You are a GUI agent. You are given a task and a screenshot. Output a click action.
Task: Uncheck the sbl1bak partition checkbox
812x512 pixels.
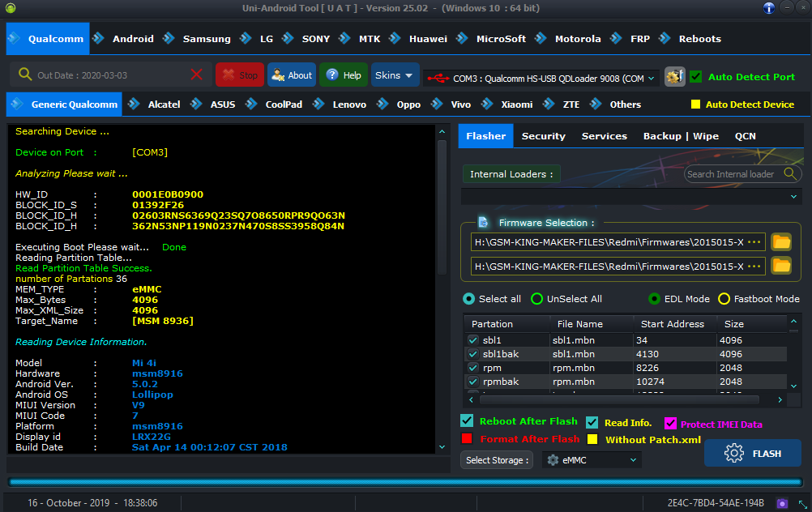(x=472, y=354)
